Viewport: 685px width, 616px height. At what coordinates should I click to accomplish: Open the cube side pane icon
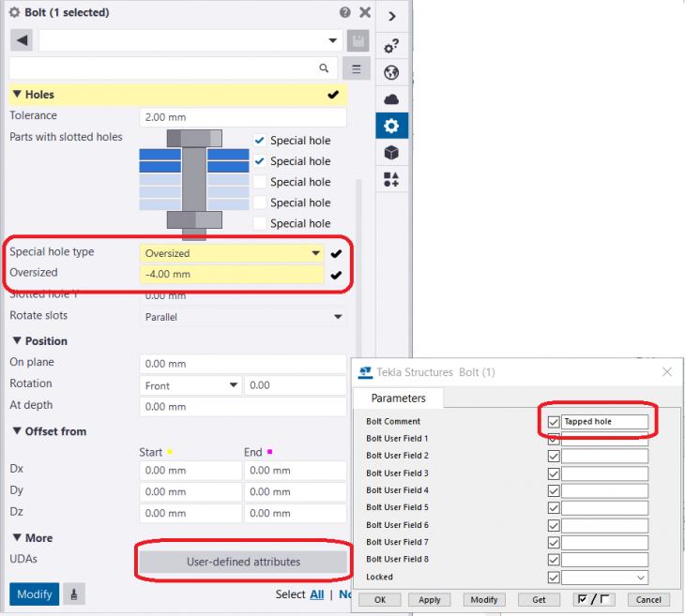pos(391,153)
